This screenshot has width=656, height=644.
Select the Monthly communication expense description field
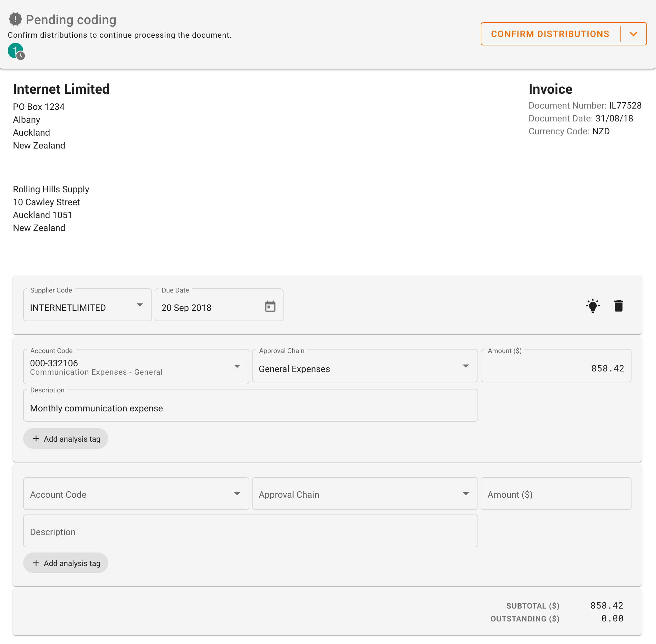(250, 405)
